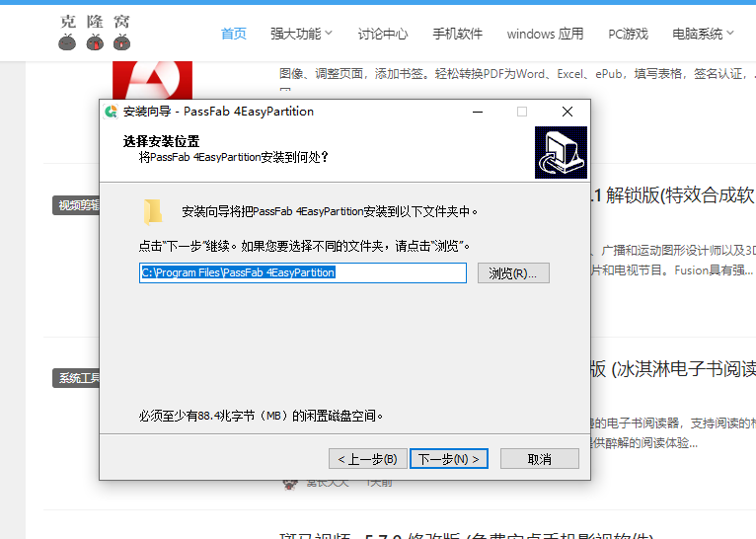Expand the 电脑系统 dropdown menu

703,34
